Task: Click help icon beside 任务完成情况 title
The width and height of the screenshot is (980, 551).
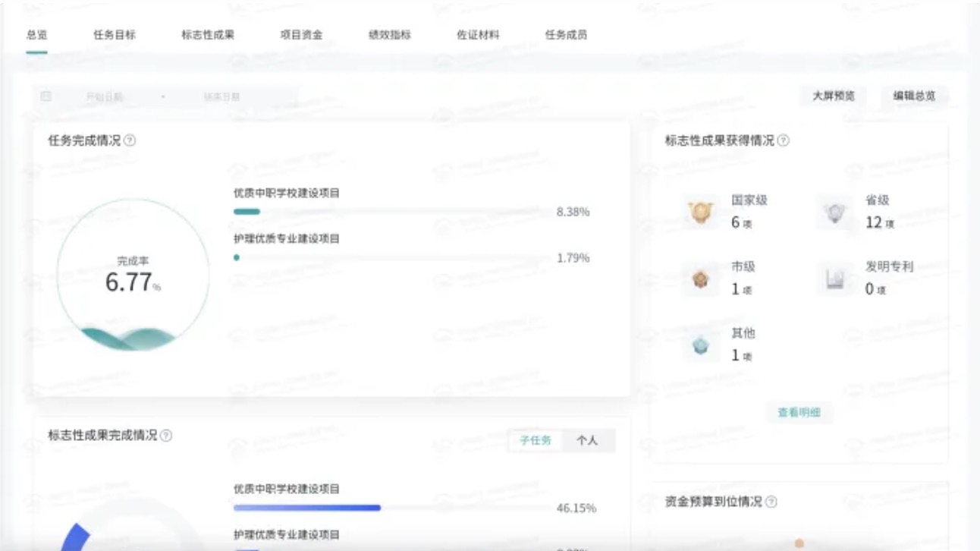Action: click(x=130, y=140)
